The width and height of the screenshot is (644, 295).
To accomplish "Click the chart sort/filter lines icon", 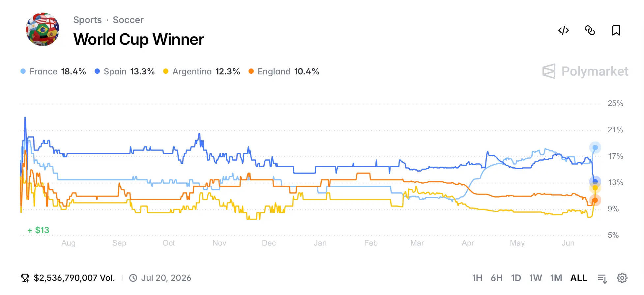I will (x=602, y=279).
